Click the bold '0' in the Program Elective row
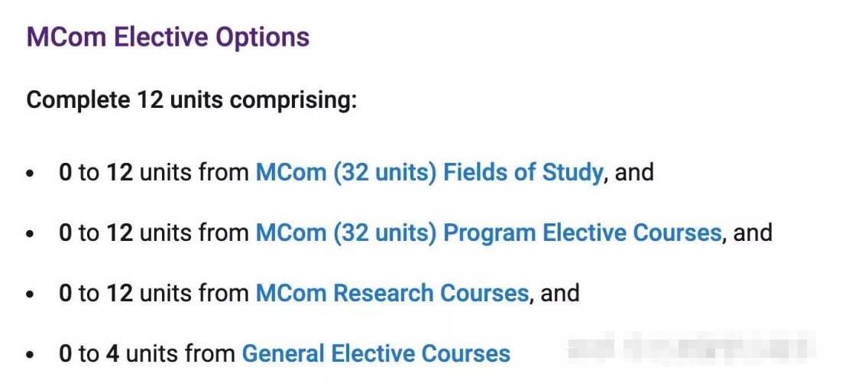The width and height of the screenshot is (868, 390). click(x=65, y=232)
